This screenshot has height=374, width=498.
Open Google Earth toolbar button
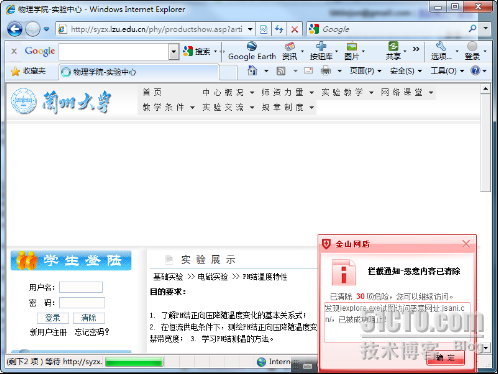click(x=252, y=51)
